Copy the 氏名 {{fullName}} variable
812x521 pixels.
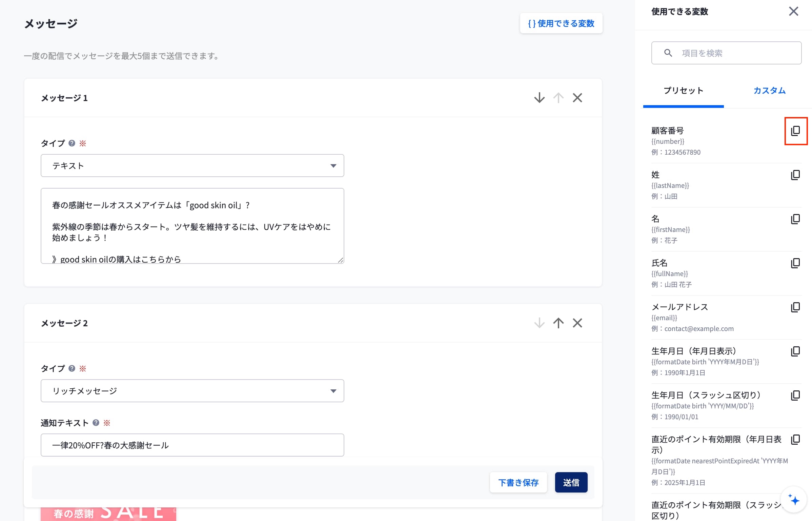795,263
